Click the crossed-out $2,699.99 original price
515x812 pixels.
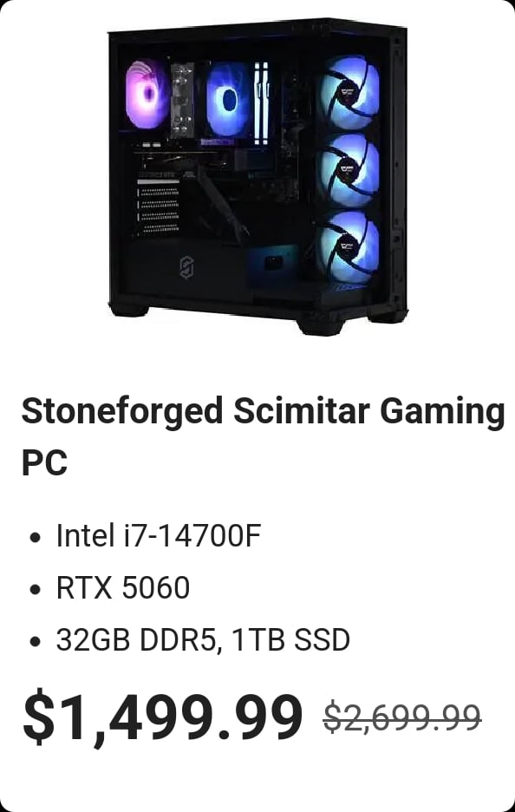pyautogui.click(x=402, y=718)
